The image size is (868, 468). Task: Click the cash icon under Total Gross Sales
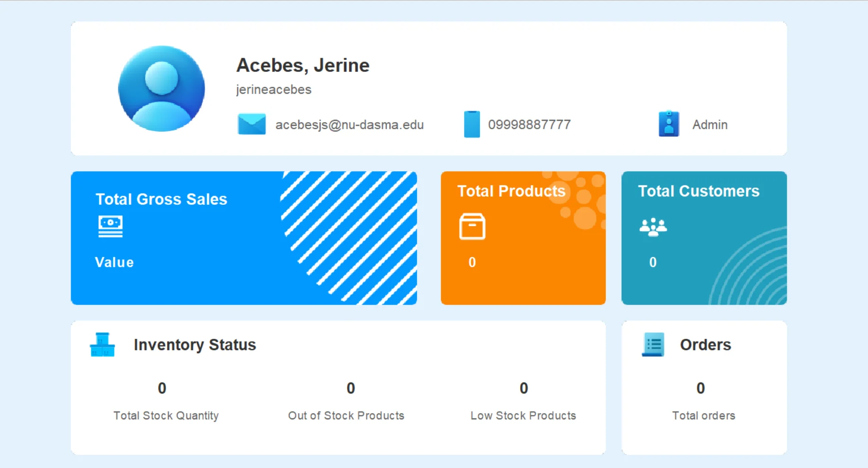111,226
